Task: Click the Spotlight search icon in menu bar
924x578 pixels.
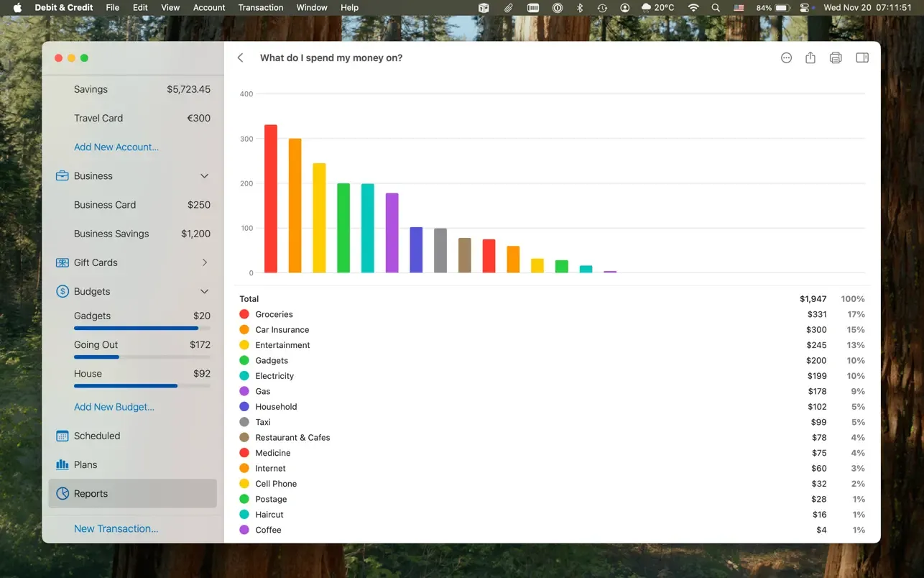Action: (x=716, y=7)
